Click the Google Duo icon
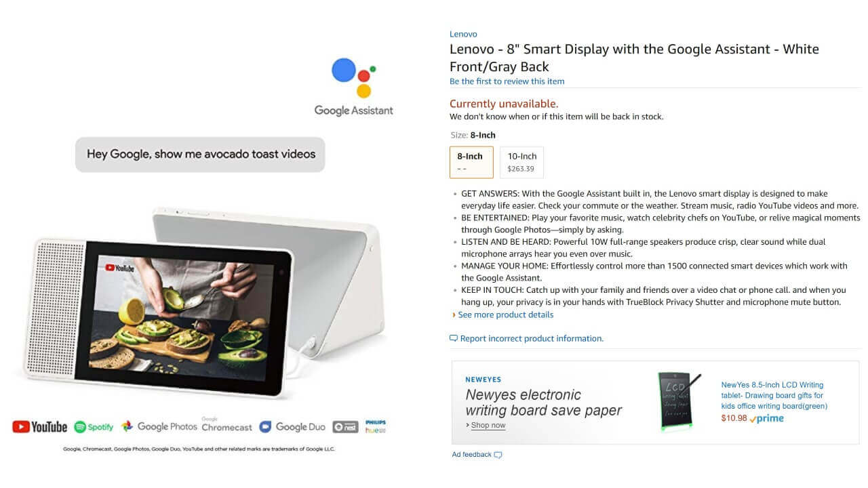Viewport: 868px width, 488px height. click(x=265, y=427)
